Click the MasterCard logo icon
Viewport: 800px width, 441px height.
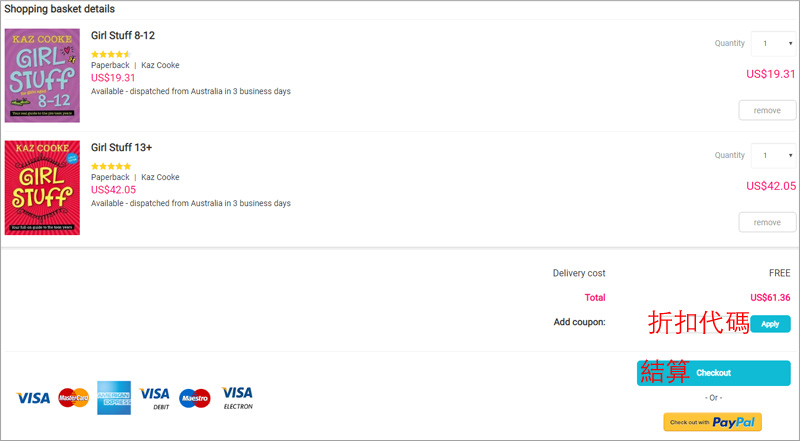73,398
